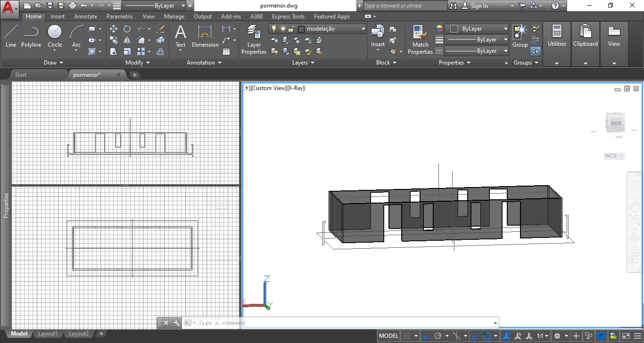Click the keyword search field
This screenshot has width=644, height=343.
click(405, 6)
